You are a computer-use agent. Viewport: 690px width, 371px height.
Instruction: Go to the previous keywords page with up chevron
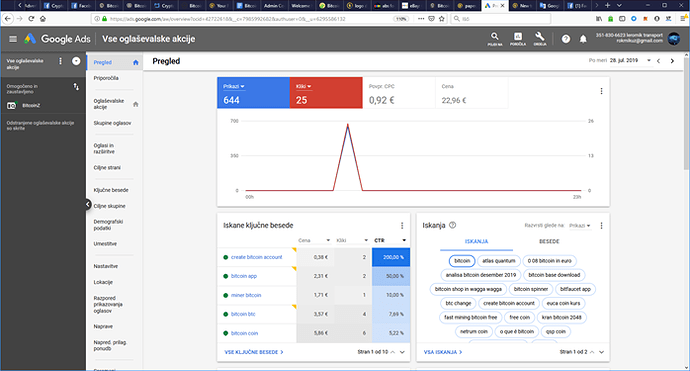click(393, 352)
